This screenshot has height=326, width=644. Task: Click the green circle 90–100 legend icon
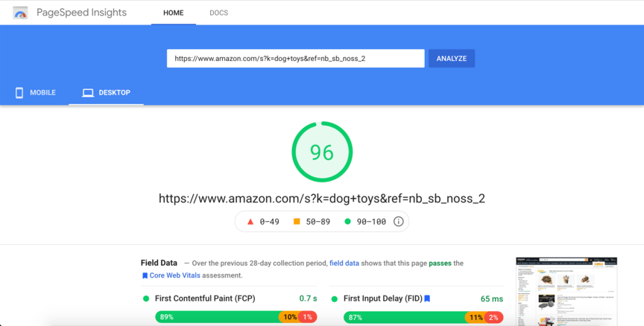pos(347,221)
